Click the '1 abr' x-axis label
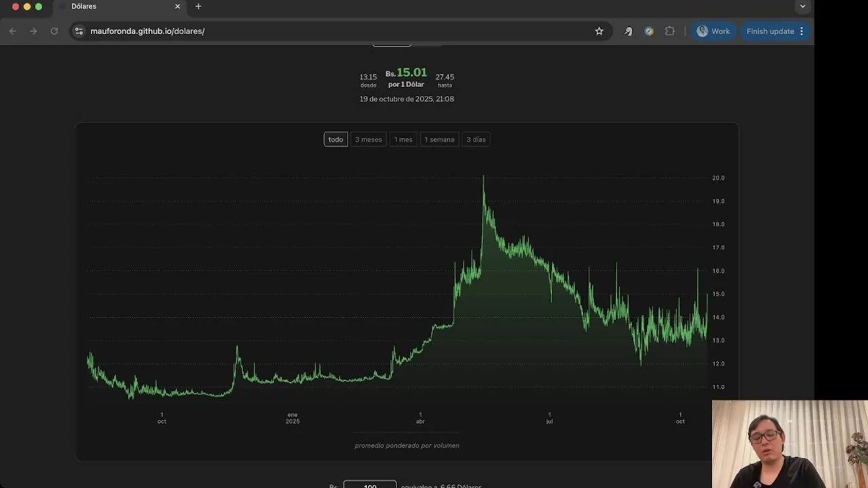 click(420, 418)
